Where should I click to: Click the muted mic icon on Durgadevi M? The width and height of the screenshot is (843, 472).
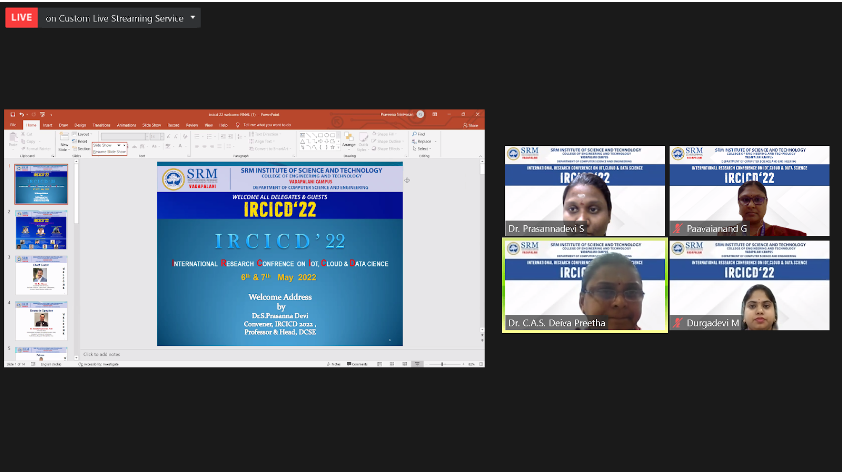(677, 322)
